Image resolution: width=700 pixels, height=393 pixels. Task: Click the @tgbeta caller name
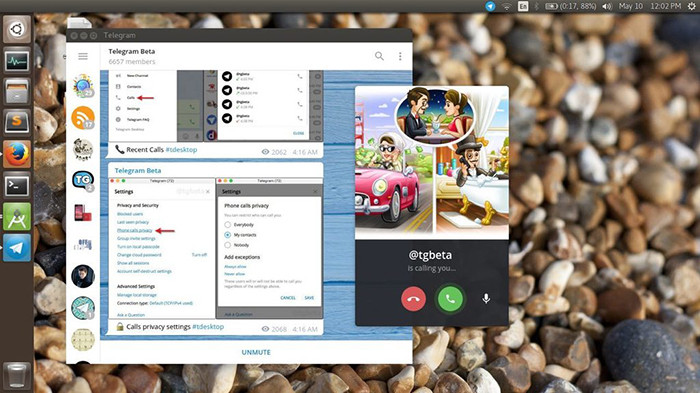[430, 255]
